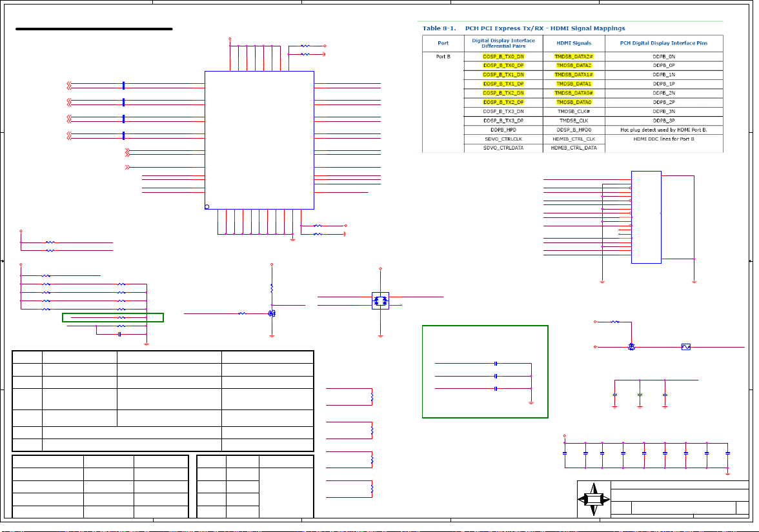
Task: Click the TMDSB_CLK# cell
Action: (574, 111)
